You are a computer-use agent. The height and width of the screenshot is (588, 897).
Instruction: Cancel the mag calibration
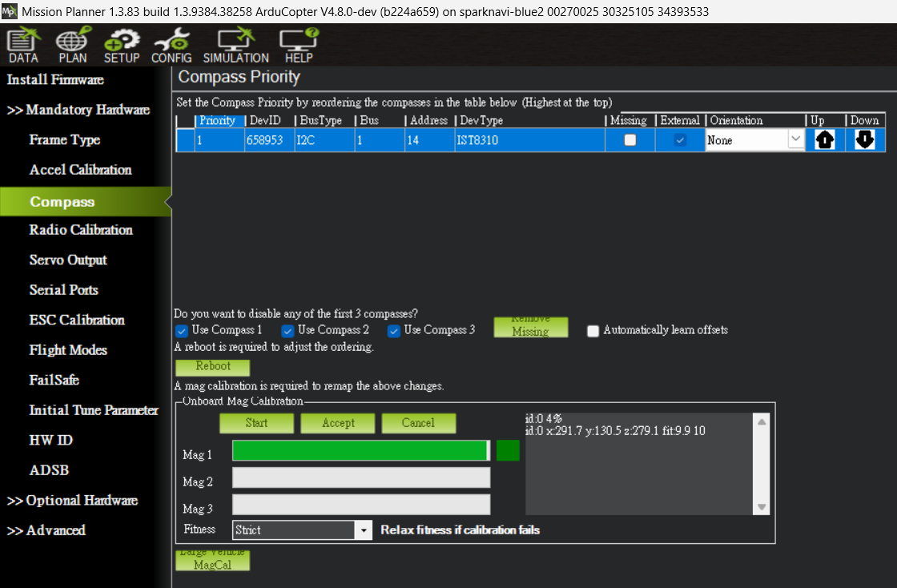coord(418,423)
